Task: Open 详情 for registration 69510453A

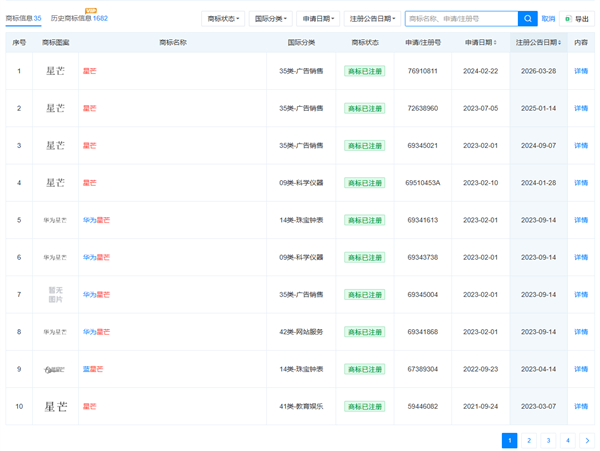Action: (x=581, y=183)
